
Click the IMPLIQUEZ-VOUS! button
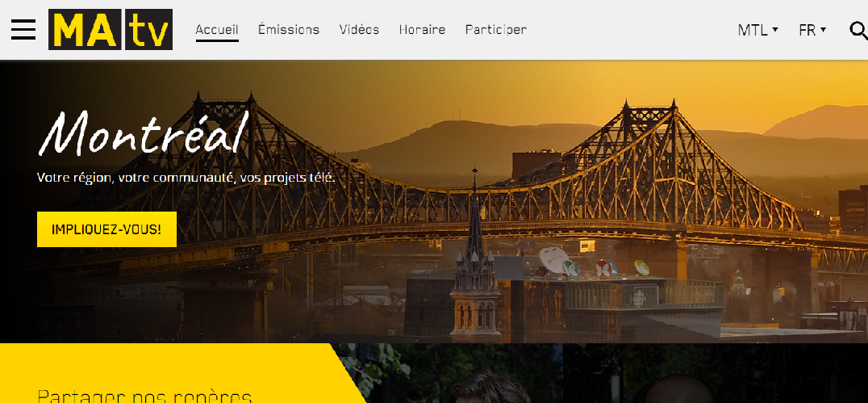106,229
